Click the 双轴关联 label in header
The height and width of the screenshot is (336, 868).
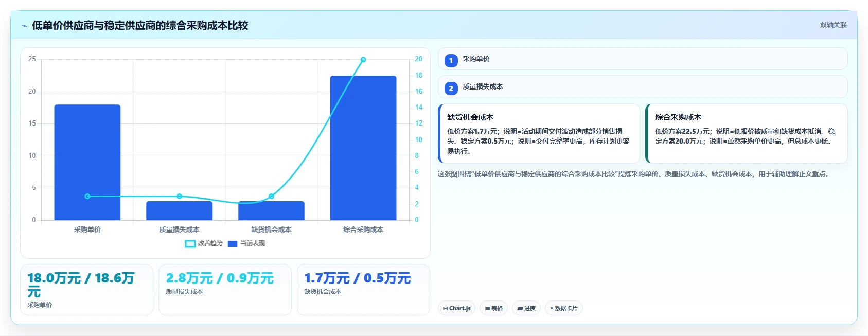833,25
